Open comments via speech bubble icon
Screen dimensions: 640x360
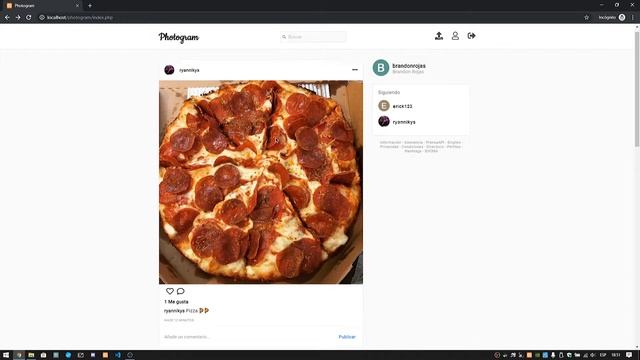180,291
